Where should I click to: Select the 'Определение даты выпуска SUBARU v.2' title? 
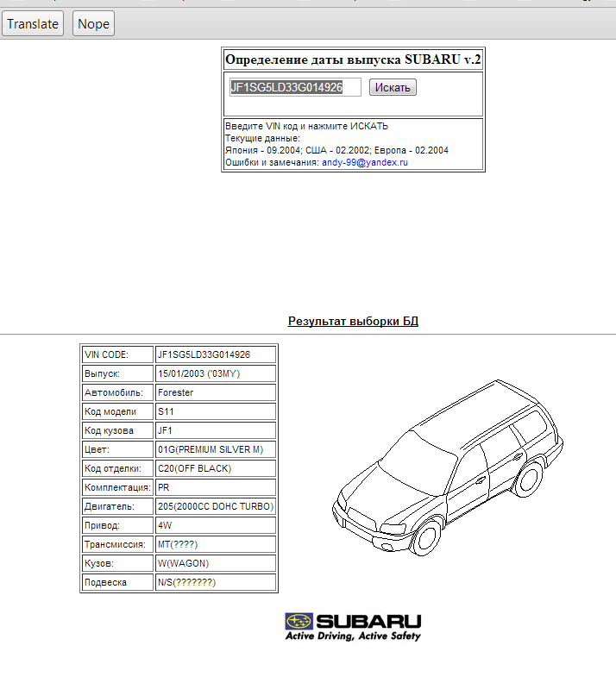[x=353, y=60]
